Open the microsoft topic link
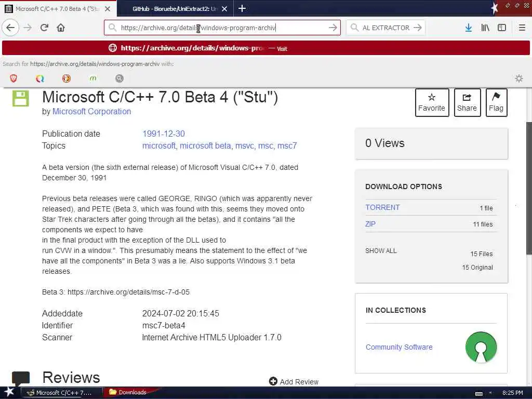The width and height of the screenshot is (532, 399). tap(159, 146)
